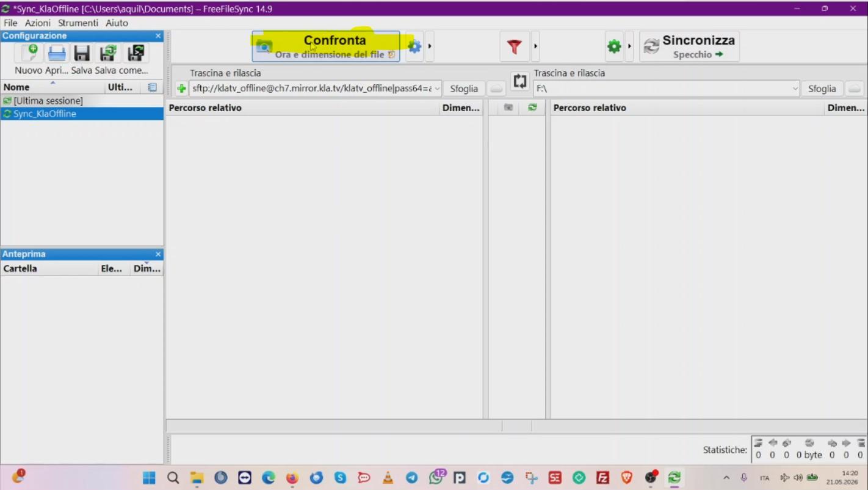Select the [Ultima sessione] configuration
868x490 pixels.
(x=82, y=101)
